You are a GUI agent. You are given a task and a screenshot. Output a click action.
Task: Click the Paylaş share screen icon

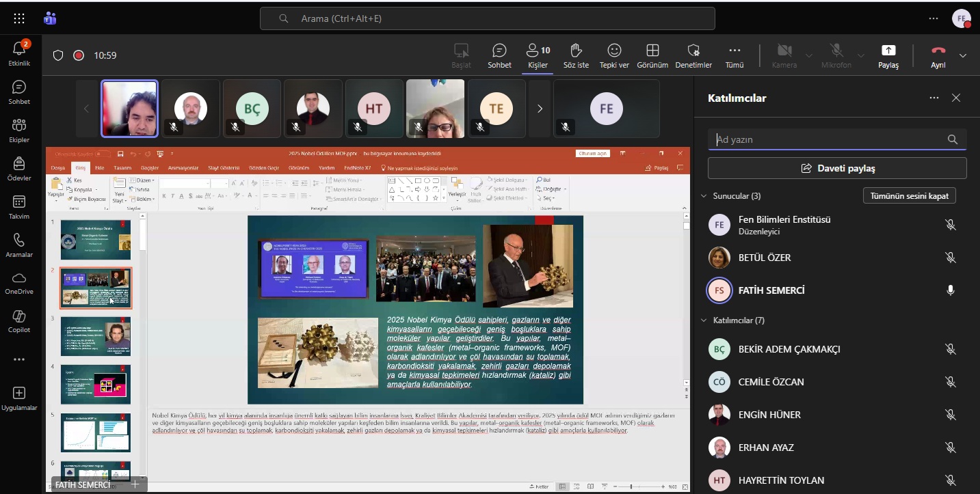tap(888, 51)
